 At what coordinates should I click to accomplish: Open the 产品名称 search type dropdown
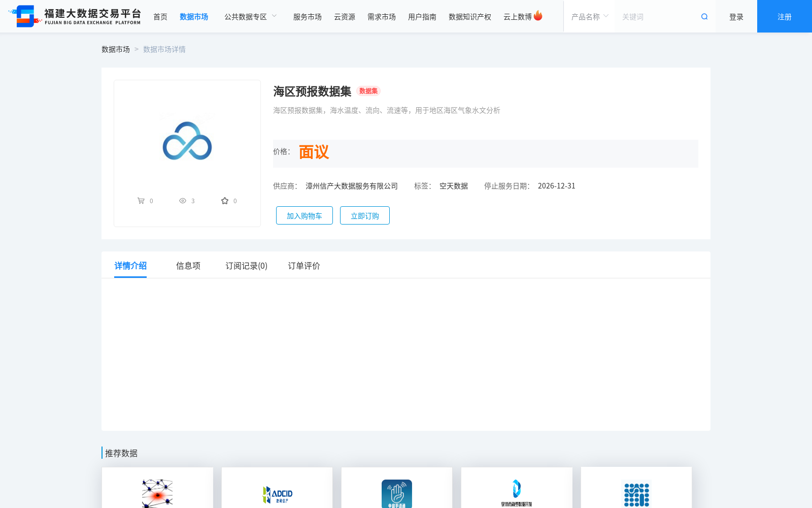[x=590, y=17]
